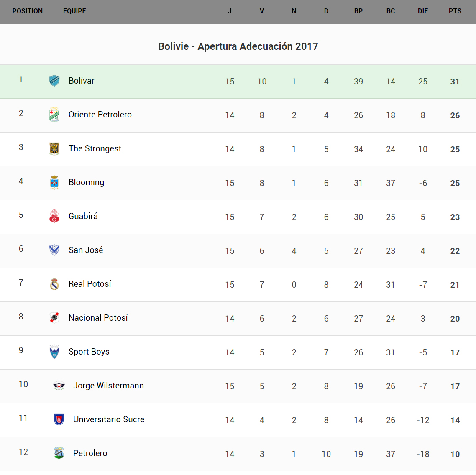Screen dimensions: 476x475
Task: Click the Petrolero team crest icon
Action: [59, 453]
